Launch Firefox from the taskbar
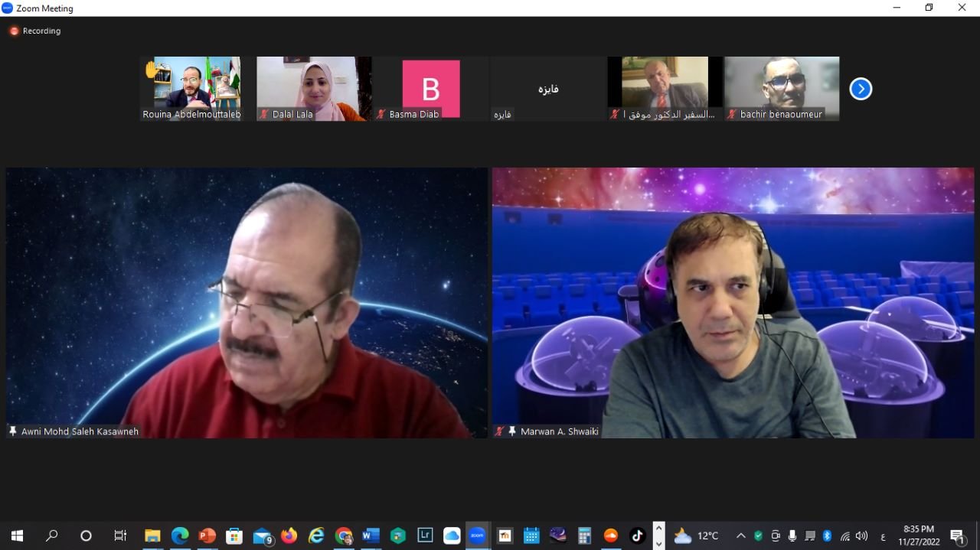Screen dimensions: 980x550 coord(289,535)
